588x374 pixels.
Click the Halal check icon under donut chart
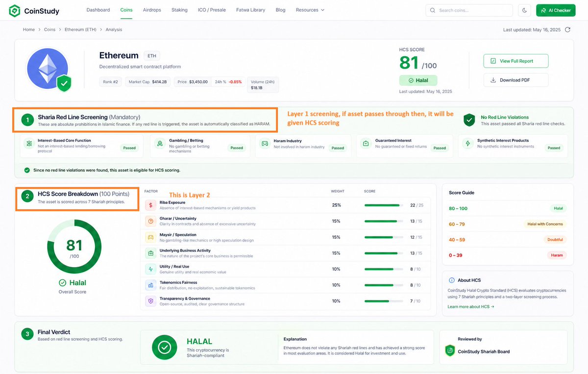click(x=62, y=283)
